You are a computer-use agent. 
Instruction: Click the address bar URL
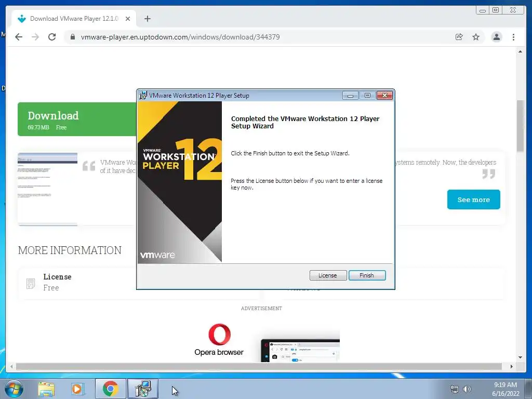(x=180, y=37)
